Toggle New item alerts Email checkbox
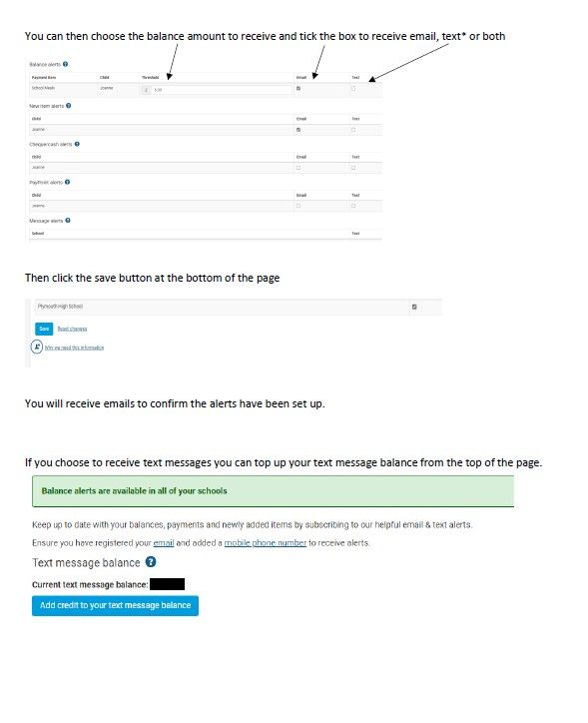Viewport: 588px width, 723px height. 298,130
